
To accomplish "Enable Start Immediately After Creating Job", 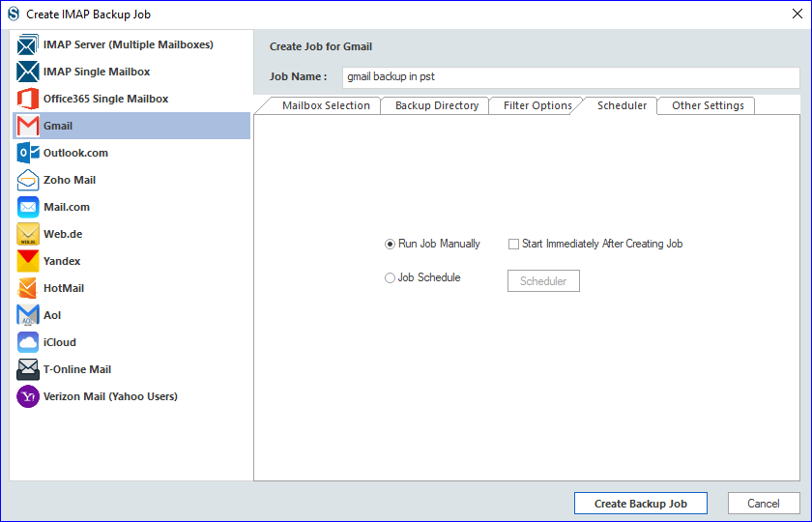I will click(x=513, y=244).
